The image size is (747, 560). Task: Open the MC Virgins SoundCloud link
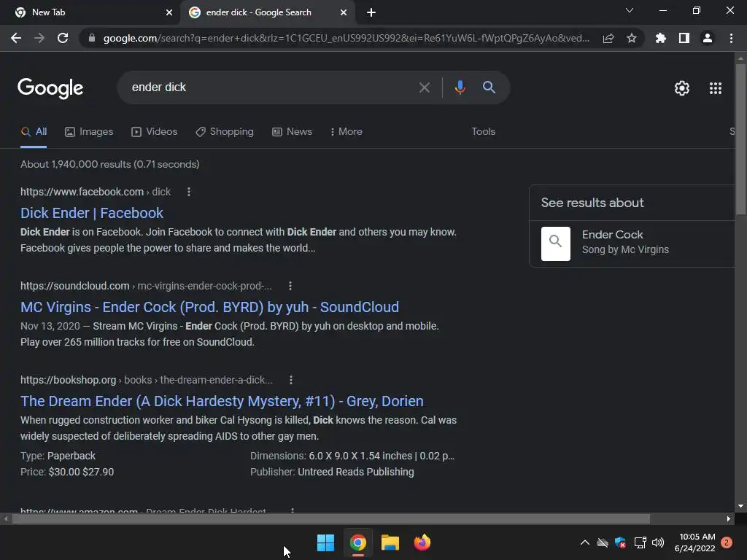(209, 307)
